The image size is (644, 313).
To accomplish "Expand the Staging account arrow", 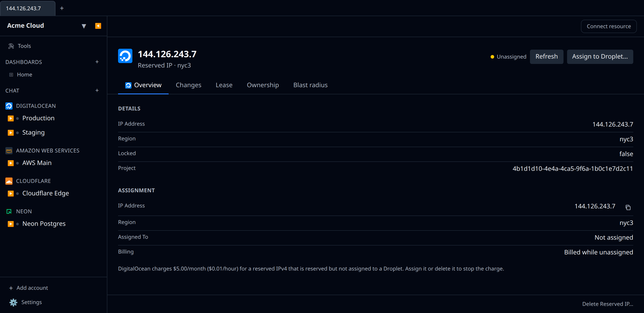I will 11,133.
